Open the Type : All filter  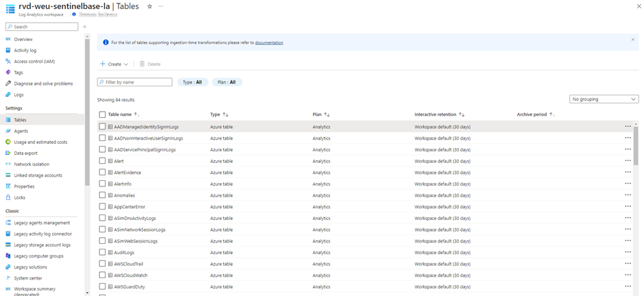[x=193, y=82]
